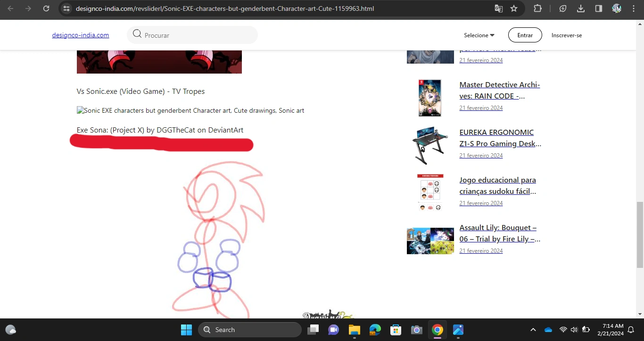
Task: Click the Chrome profile avatar icon
Action: coord(616,8)
